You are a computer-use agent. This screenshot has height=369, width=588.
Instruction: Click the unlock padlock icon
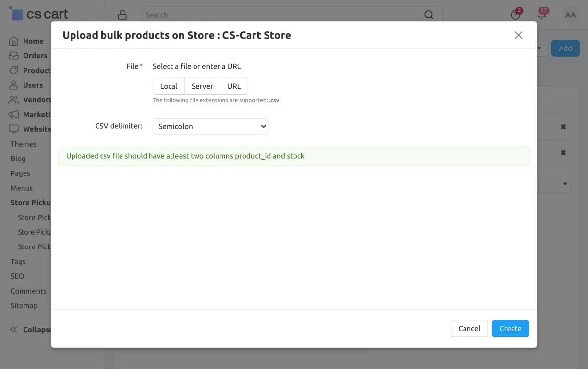point(122,15)
